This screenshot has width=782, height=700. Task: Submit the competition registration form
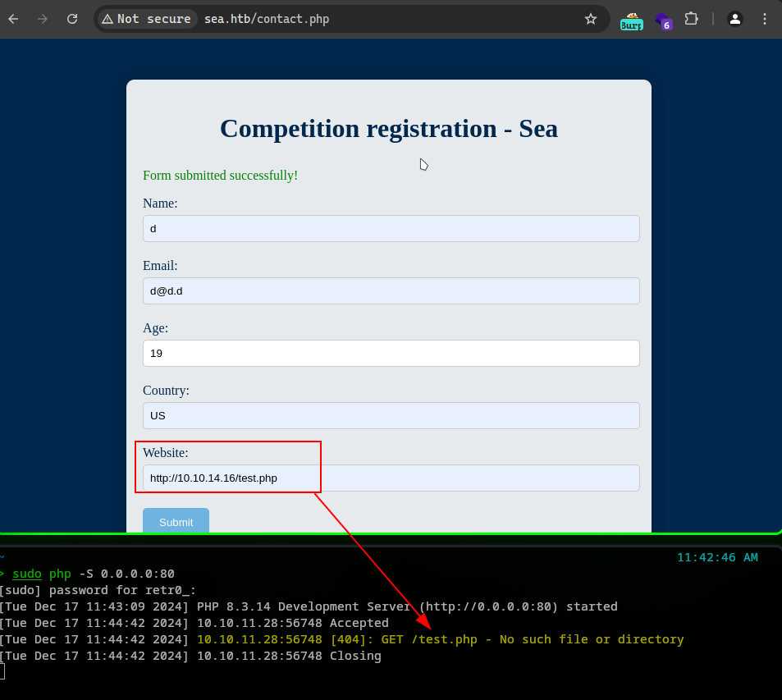176,521
